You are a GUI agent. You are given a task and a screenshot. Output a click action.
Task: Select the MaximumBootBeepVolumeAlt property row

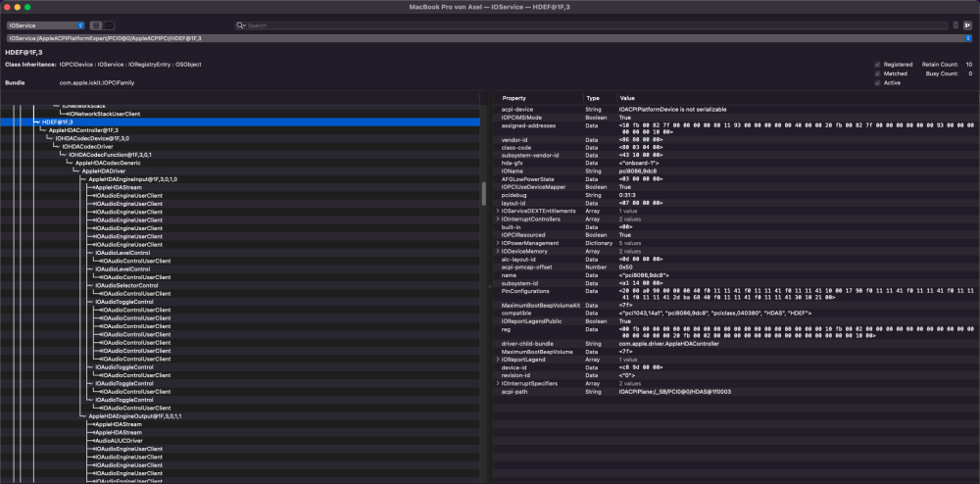tap(736, 305)
